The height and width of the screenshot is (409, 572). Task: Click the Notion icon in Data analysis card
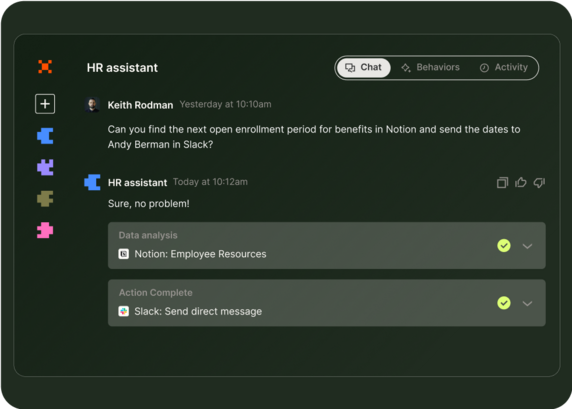[124, 254]
